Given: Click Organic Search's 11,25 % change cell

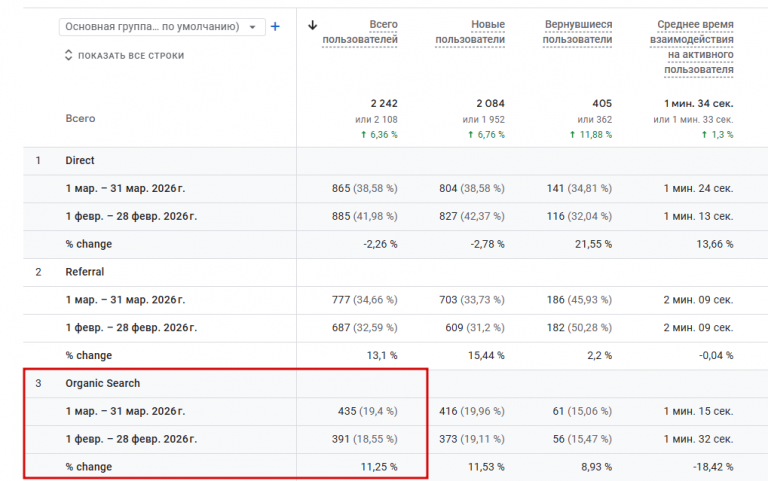Looking at the screenshot, I should tap(377, 467).
